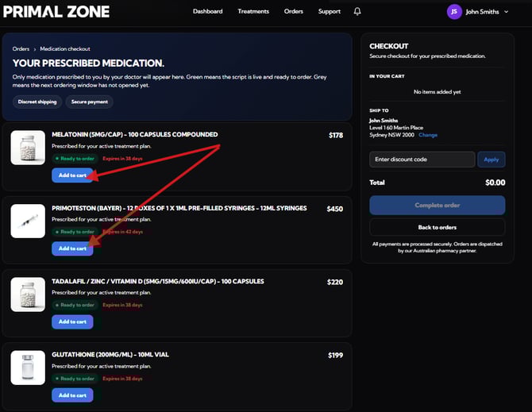Open the Tadalafil capsule bottle thumbnail
The image size is (532, 412).
click(x=28, y=295)
